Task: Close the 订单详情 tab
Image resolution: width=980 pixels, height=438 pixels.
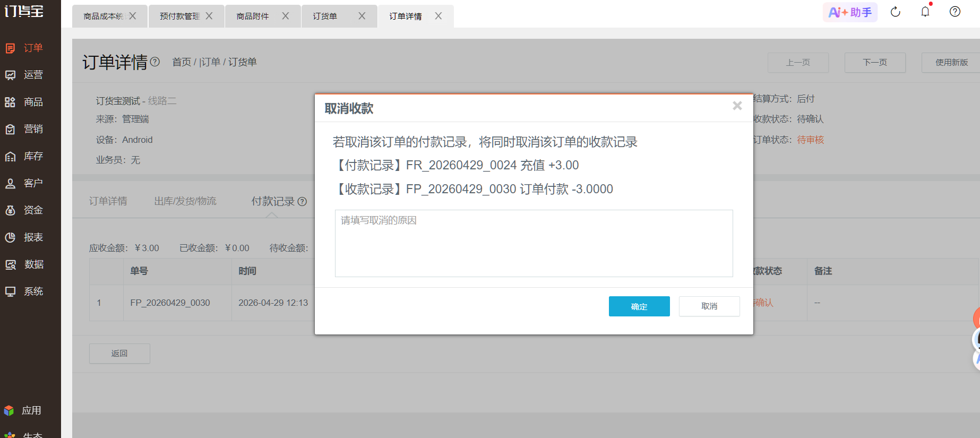Action: (x=439, y=16)
